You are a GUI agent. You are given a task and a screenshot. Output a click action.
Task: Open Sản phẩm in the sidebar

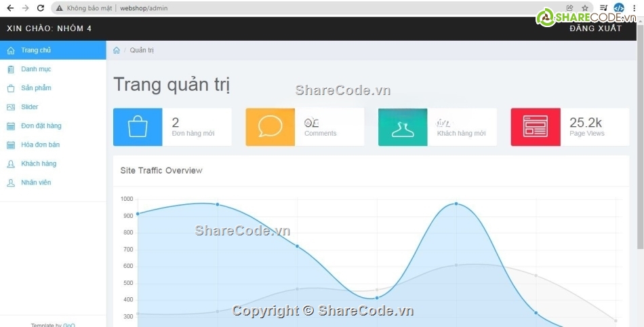point(53,88)
